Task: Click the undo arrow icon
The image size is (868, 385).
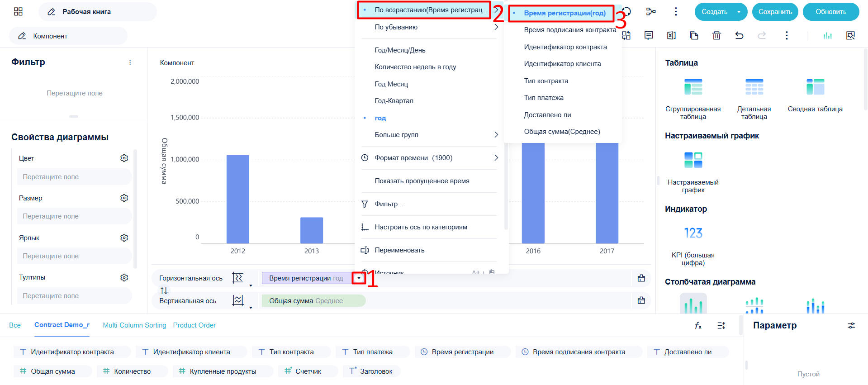Action: click(739, 35)
